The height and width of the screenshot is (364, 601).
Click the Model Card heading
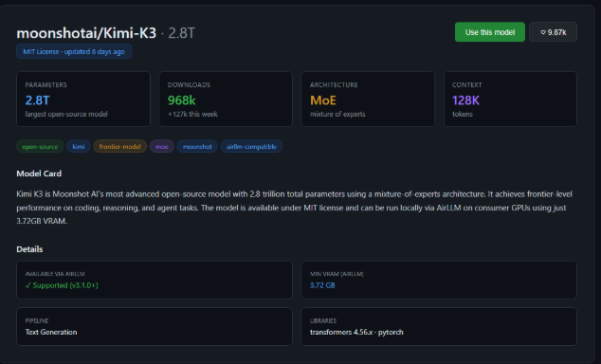[x=39, y=173]
